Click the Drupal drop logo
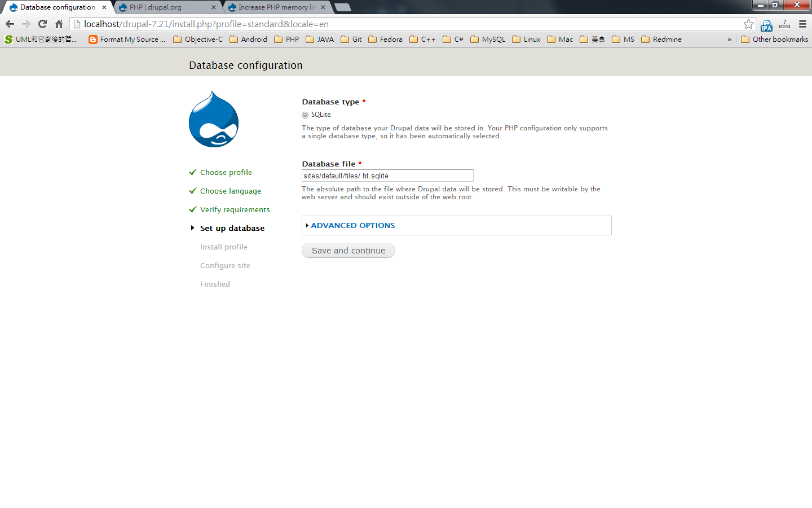The width and height of the screenshot is (812, 508). tap(214, 119)
